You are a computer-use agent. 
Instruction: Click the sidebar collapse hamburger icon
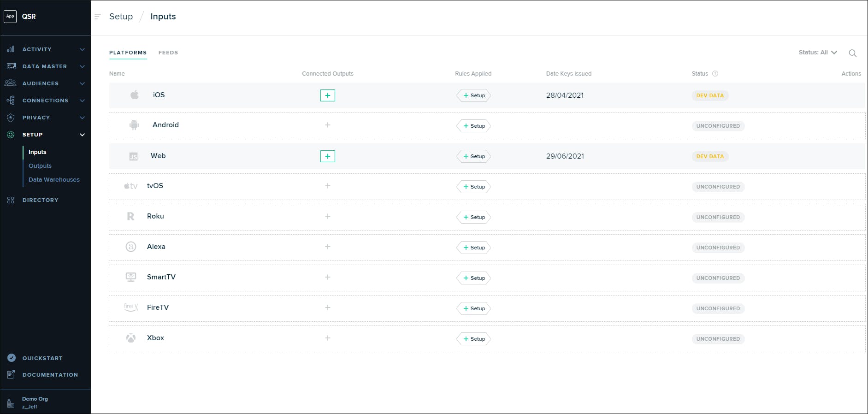pos(97,17)
